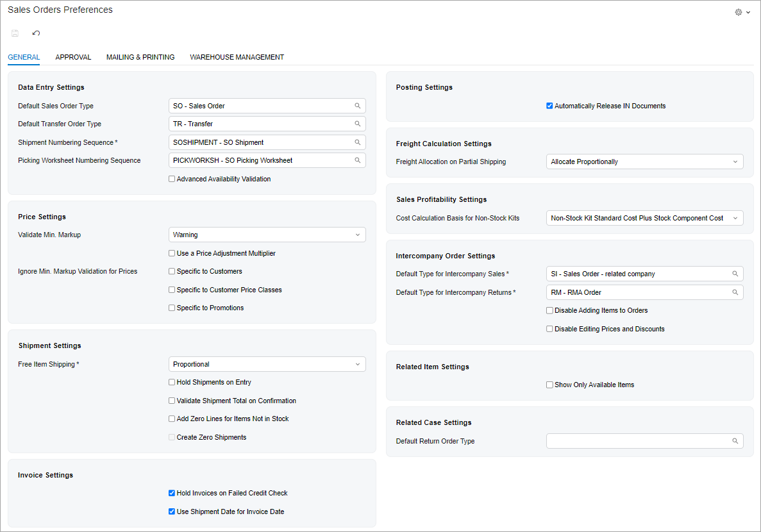The height and width of the screenshot is (532, 761).
Task: Click search icon for Default Return Order Type
Action: pos(735,441)
